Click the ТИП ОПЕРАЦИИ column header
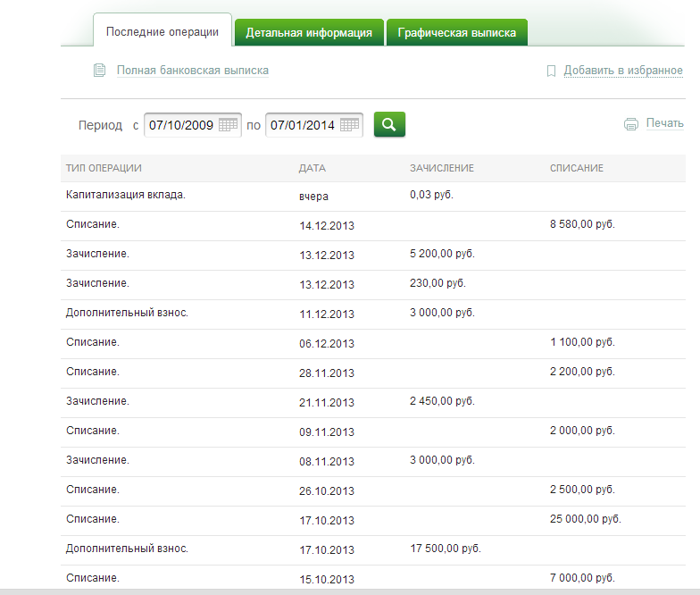Image resolution: width=700 pixels, height=595 pixels. pyautogui.click(x=104, y=168)
